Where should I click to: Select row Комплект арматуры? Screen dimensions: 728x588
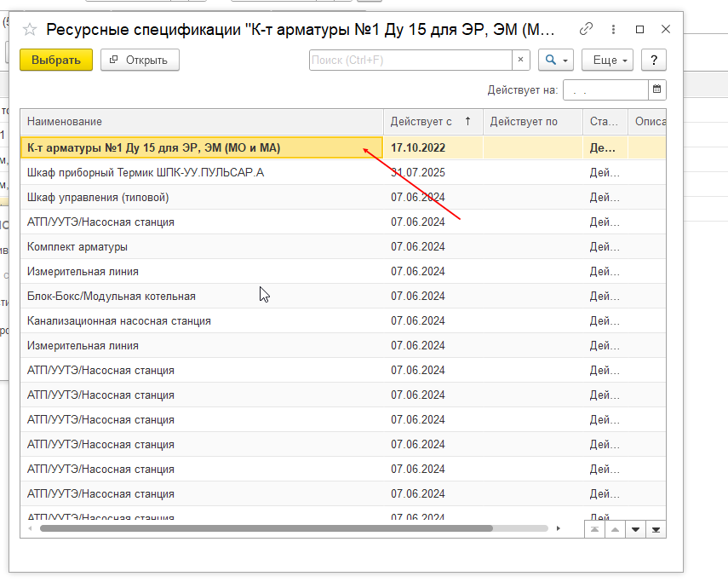[x=342, y=247]
